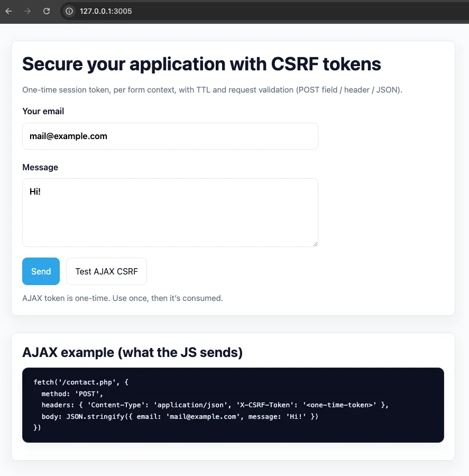The image size is (469, 476).
Task: Click the browser back arrow
Action: click(8, 11)
